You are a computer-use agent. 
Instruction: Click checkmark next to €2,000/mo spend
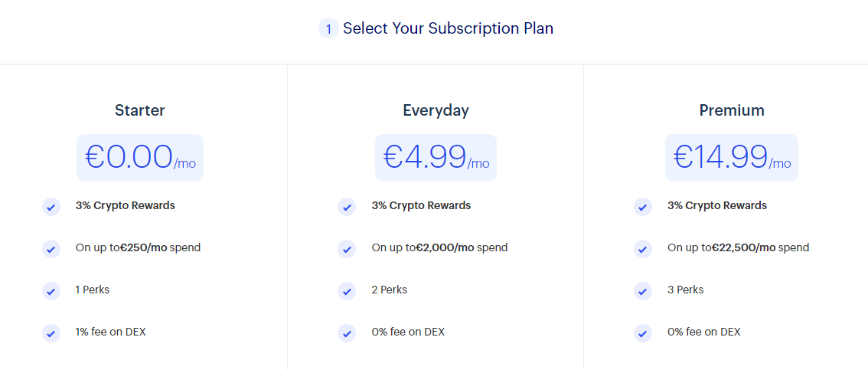click(347, 249)
